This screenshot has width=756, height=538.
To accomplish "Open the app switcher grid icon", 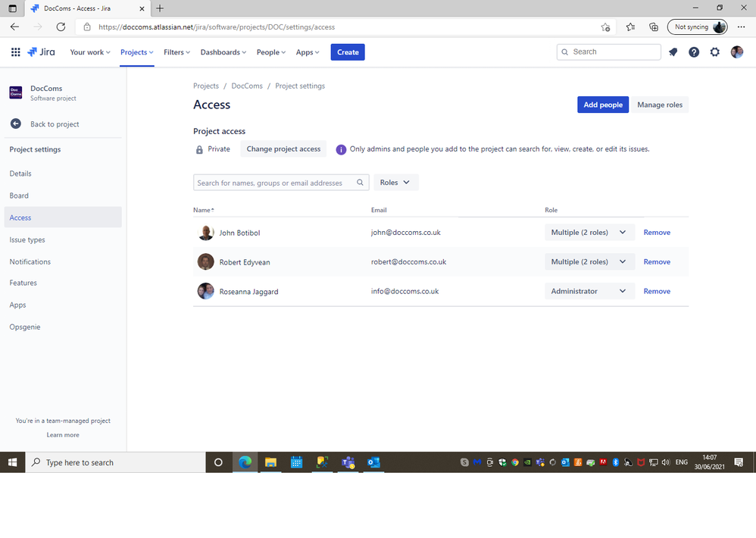I will (15, 52).
